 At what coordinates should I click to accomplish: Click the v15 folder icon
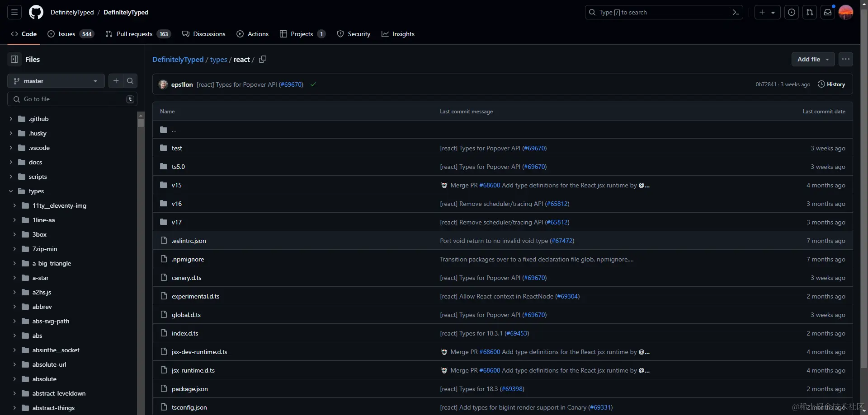tap(164, 185)
